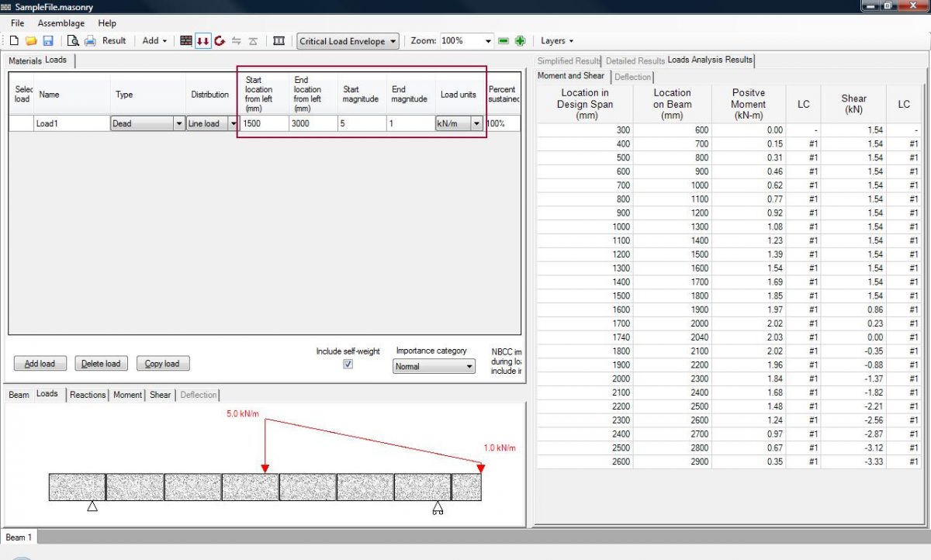Click the red moment rotation icon
The height and width of the screenshot is (560, 931).
pyautogui.click(x=220, y=40)
